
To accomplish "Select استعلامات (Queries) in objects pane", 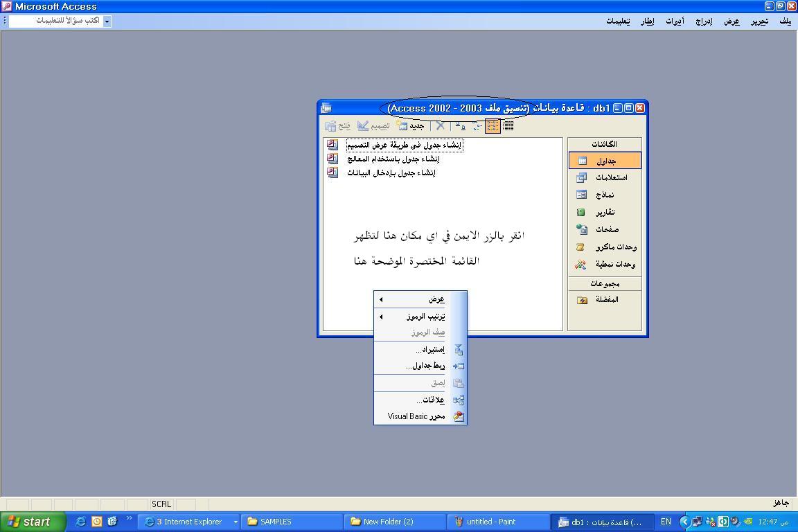I will (x=605, y=177).
